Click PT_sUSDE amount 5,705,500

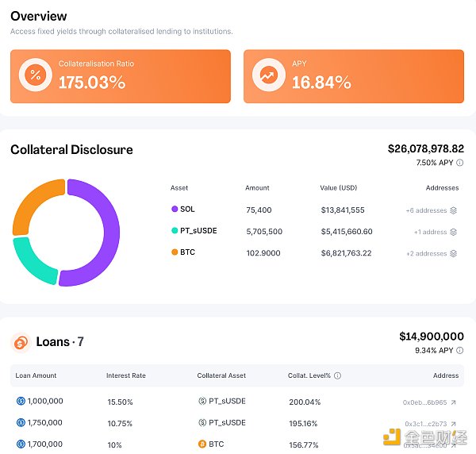coord(264,232)
